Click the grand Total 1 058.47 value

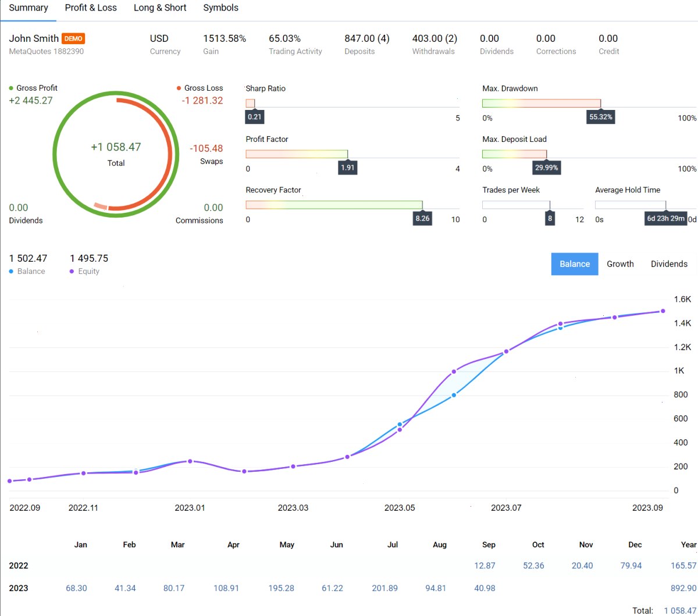coord(680,611)
